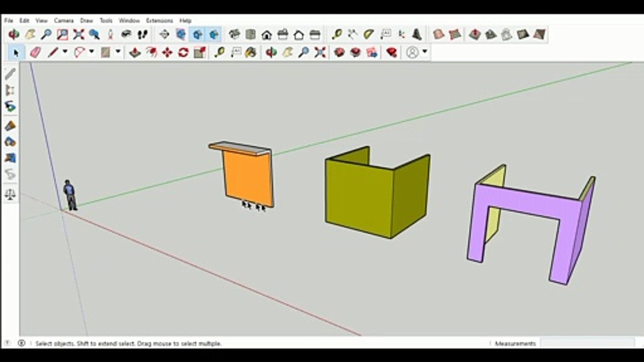Viewport: 644px width, 362px height.
Task: Switch to Top view icon
Action: [x=251, y=34]
